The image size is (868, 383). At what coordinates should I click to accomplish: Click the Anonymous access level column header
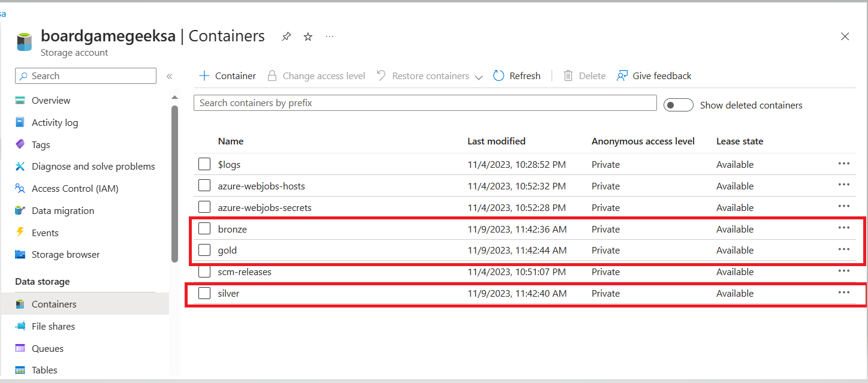pyautogui.click(x=643, y=141)
